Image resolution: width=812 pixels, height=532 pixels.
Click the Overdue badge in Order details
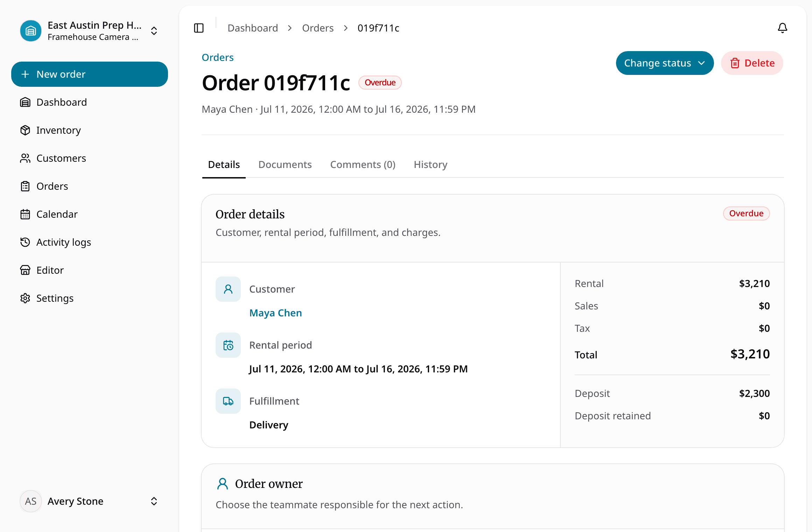[746, 213]
